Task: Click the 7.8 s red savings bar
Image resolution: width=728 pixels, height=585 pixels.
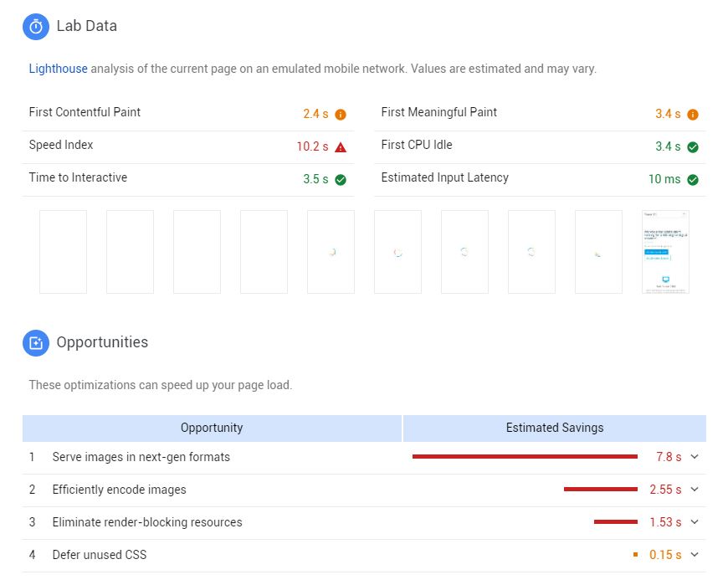Action: coord(525,457)
